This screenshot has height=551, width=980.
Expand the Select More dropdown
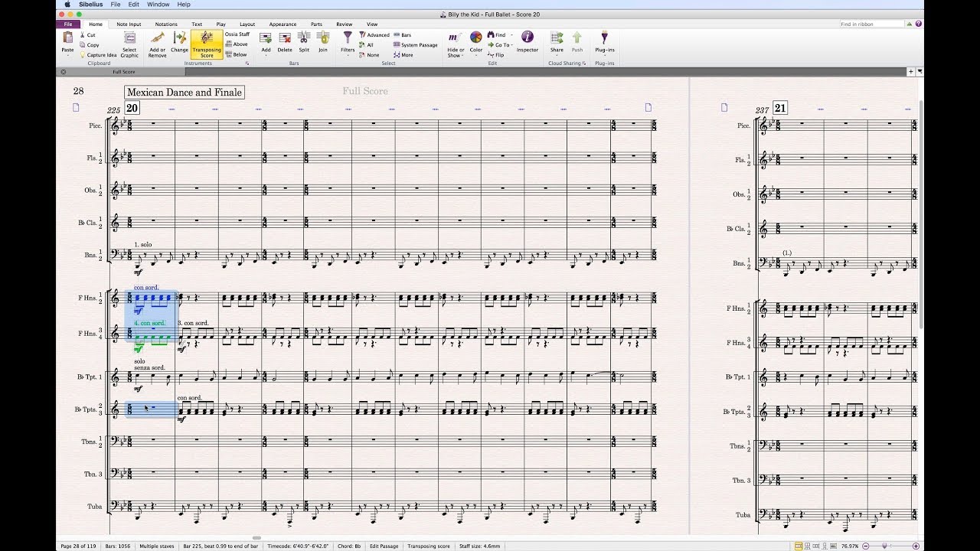403,54
